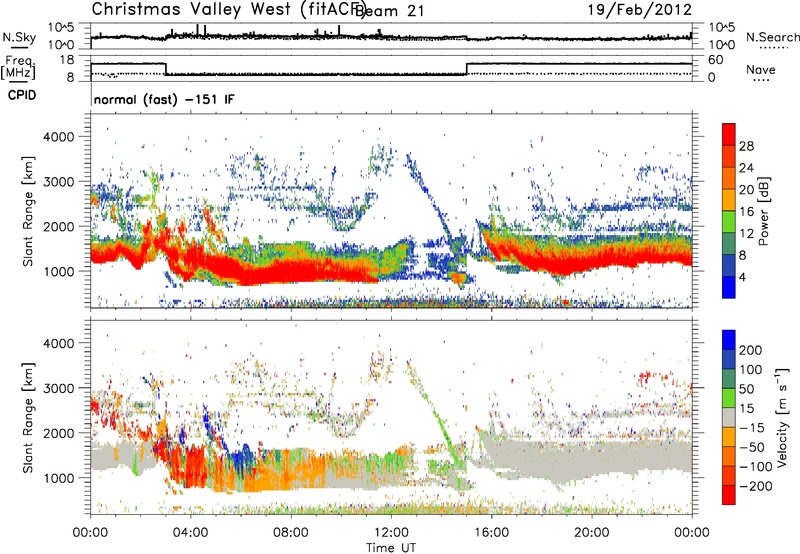Viewport: 800px width, 554px height.
Task: Click the '60' Nave axis value
Action: (x=715, y=60)
